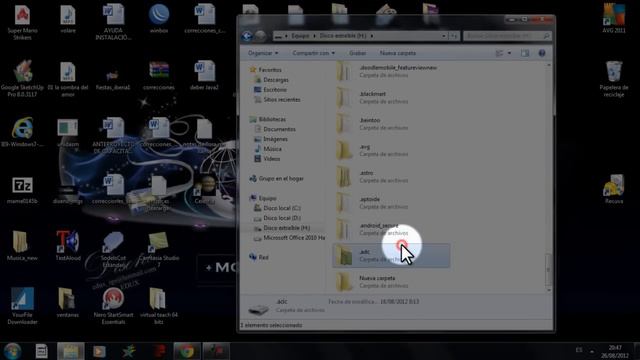The width and height of the screenshot is (640, 360).
Task: Select Equipo in the navigation pane
Action: 267,198
